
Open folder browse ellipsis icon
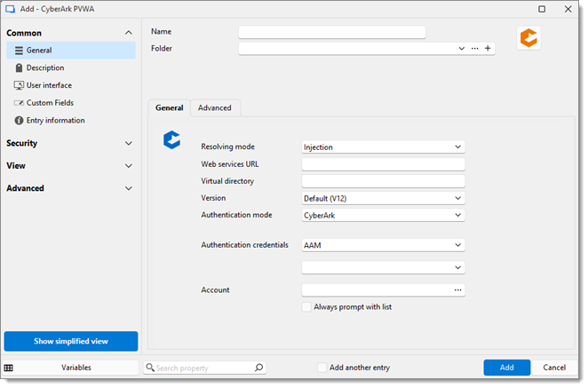point(474,48)
